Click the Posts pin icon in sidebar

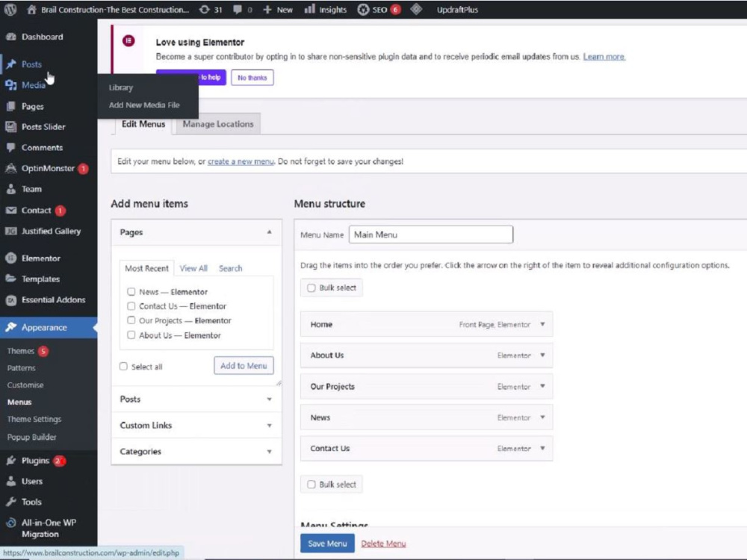click(x=11, y=63)
